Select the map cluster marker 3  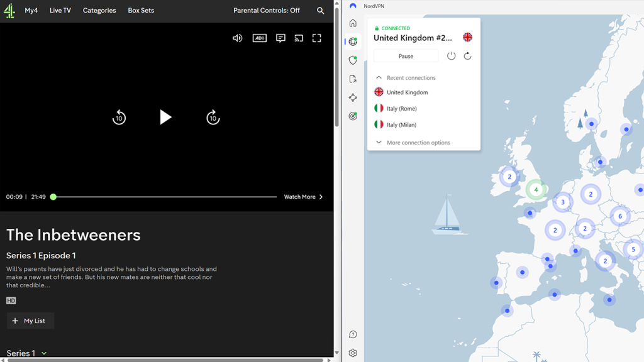[563, 202]
